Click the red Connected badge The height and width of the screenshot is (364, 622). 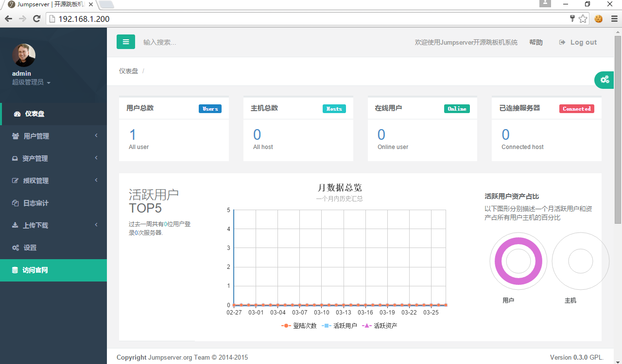577,109
